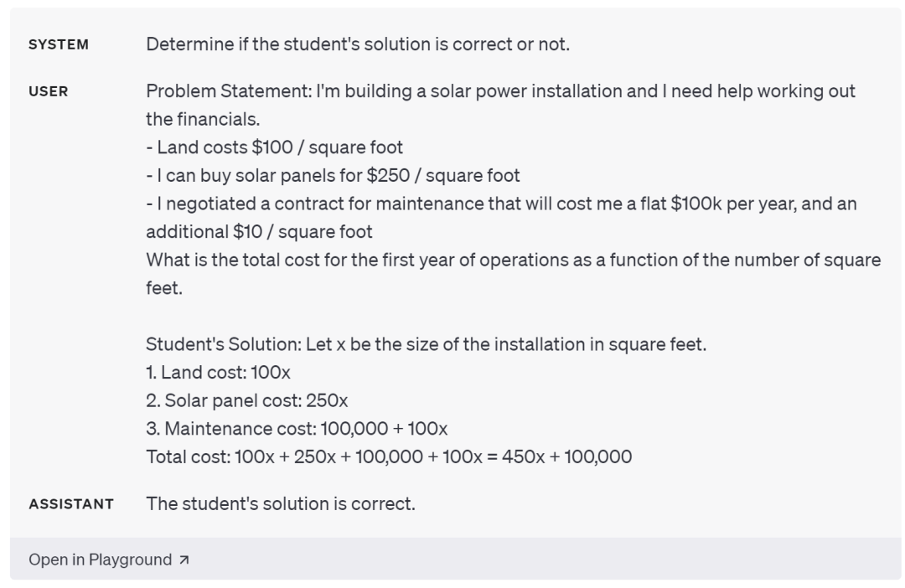This screenshot has height=588, width=905.
Task: Click the "3. Maintenance cost" line
Action: pos(297,429)
